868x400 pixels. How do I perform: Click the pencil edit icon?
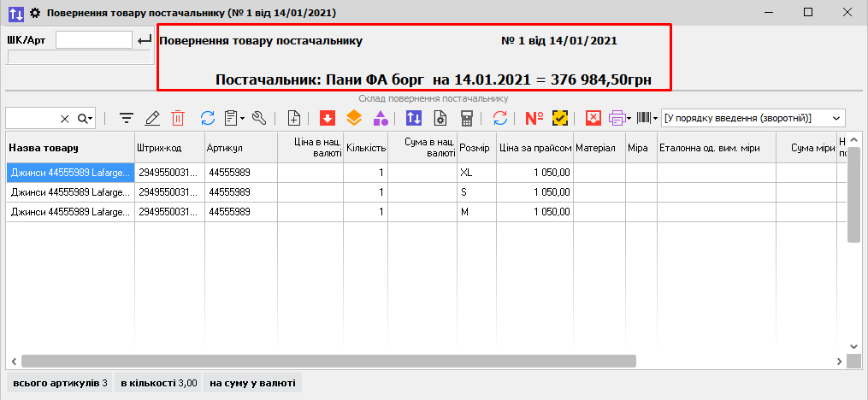coord(151,118)
